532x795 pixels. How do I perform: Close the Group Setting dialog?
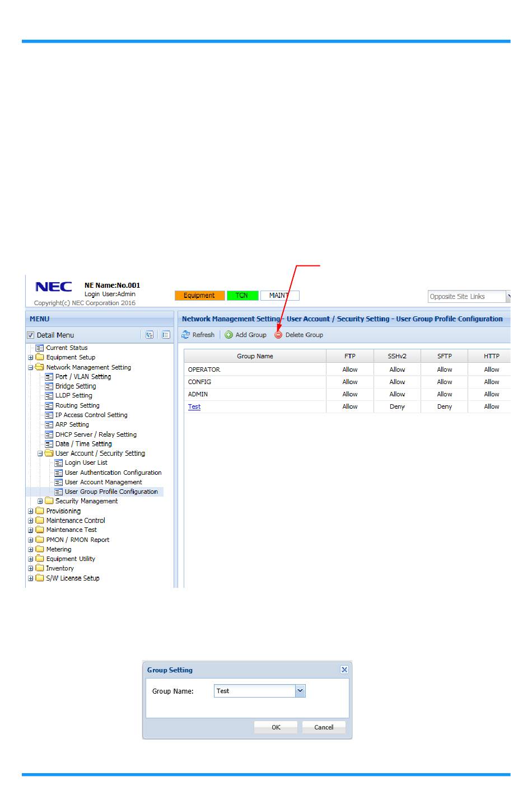(344, 670)
